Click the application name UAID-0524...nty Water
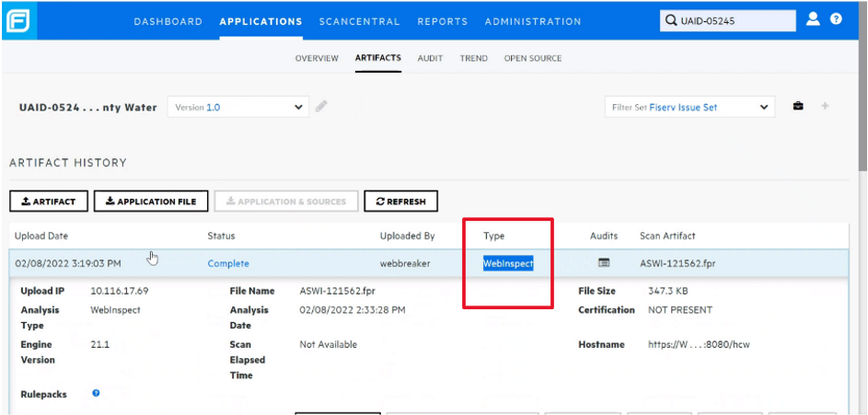 pyautogui.click(x=88, y=108)
